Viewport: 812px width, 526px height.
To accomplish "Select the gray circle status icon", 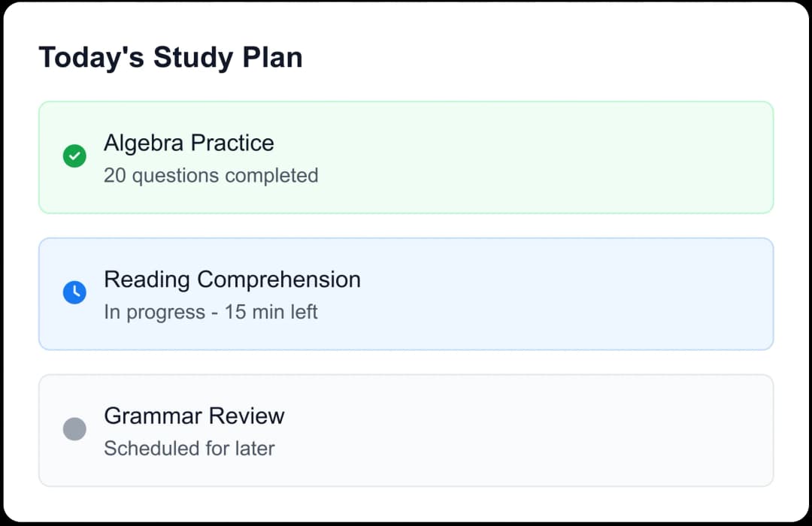I will point(74,430).
